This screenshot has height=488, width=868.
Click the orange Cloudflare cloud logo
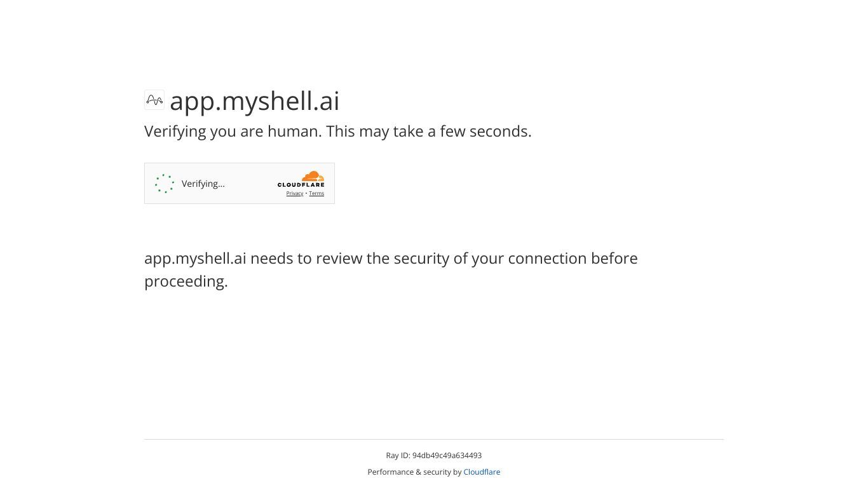pos(312,176)
